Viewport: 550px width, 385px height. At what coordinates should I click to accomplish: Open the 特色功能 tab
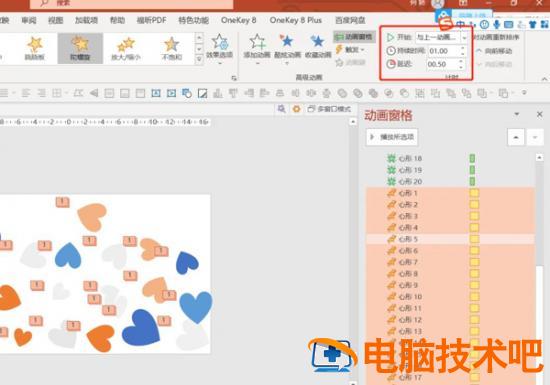coord(194,21)
